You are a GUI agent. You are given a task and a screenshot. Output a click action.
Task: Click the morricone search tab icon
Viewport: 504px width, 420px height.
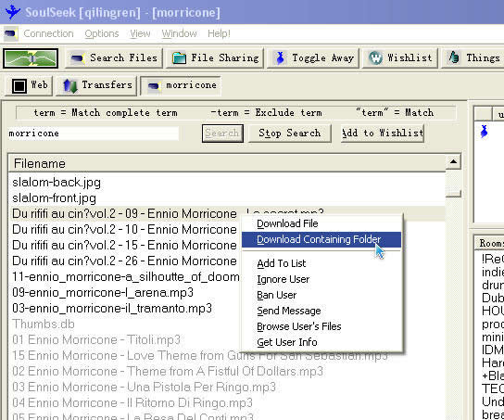point(154,85)
